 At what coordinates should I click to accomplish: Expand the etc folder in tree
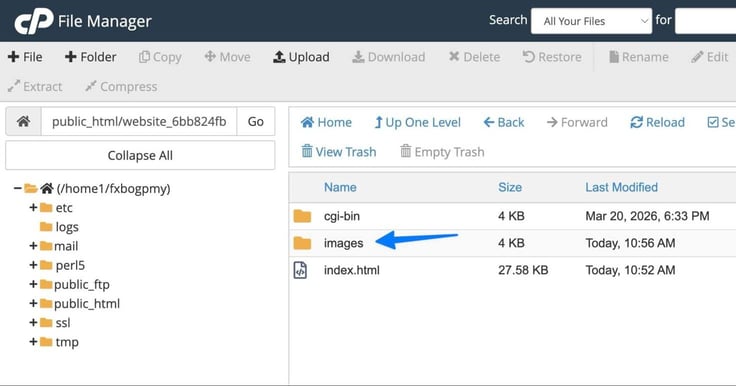click(x=33, y=208)
